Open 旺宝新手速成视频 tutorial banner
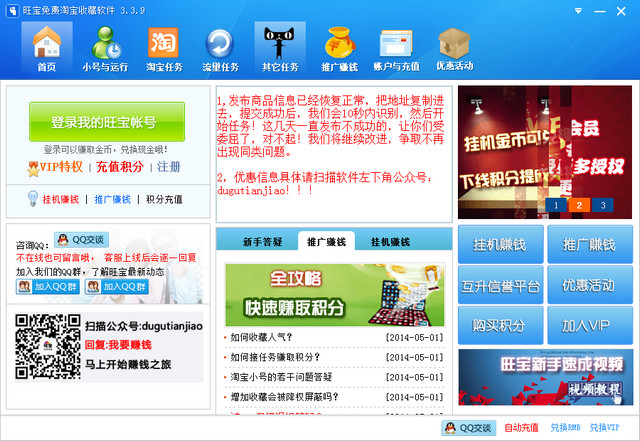This screenshot has height=441, width=640. [x=546, y=377]
